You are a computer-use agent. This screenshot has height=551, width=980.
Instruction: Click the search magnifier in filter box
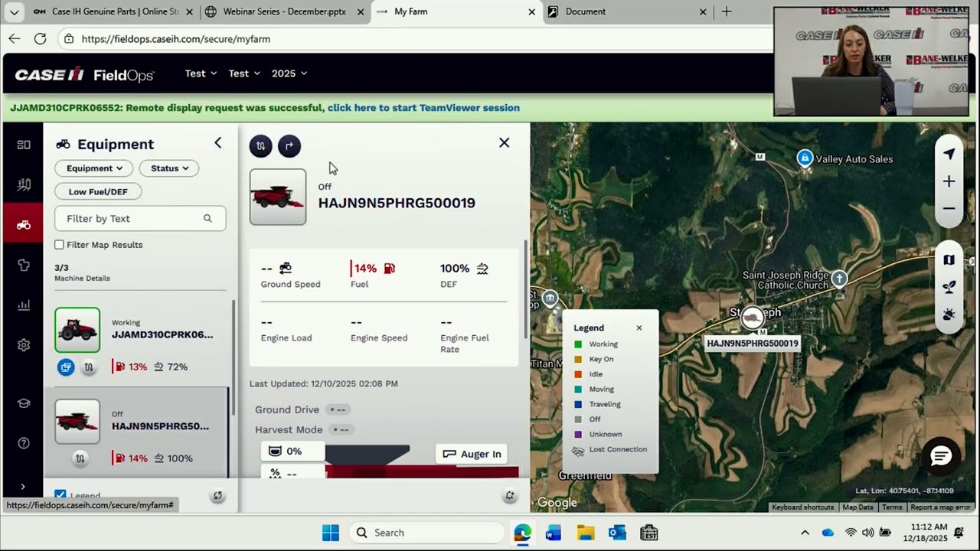click(207, 219)
